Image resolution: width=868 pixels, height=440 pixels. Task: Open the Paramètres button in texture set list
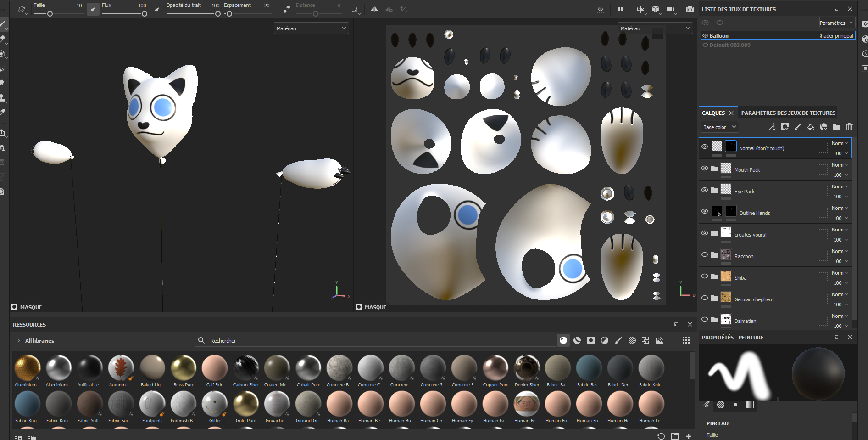tap(837, 23)
